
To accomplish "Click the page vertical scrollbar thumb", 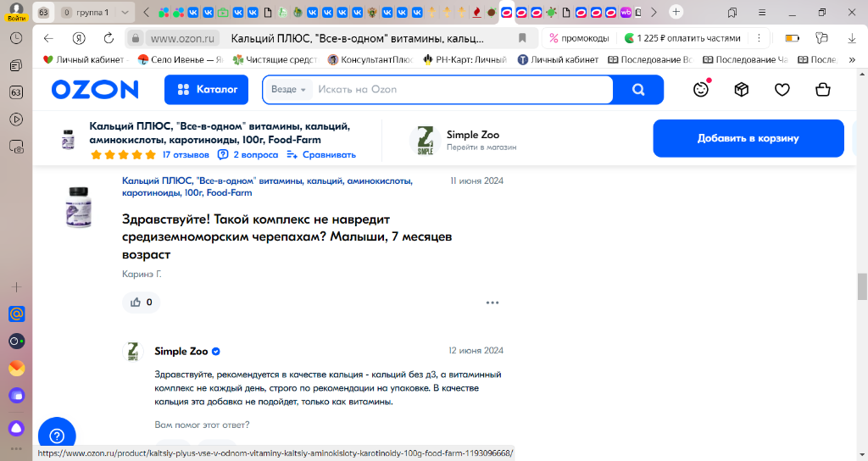I will [862, 286].
